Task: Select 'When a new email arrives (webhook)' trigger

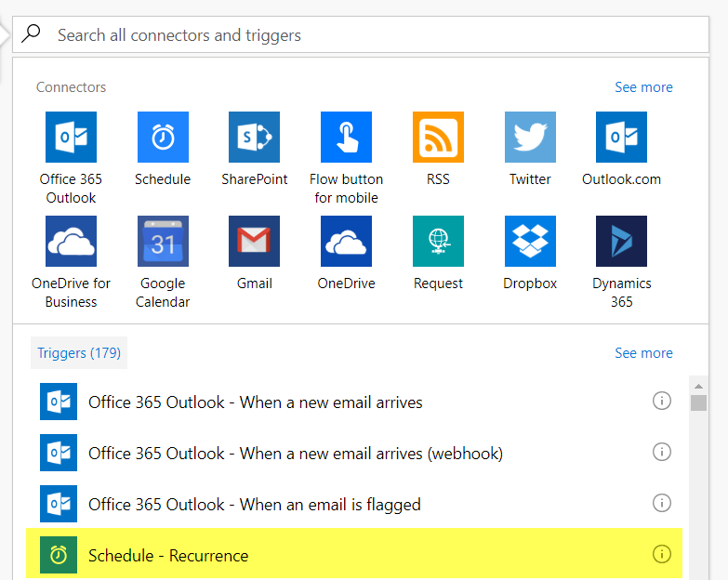Action: click(x=356, y=453)
